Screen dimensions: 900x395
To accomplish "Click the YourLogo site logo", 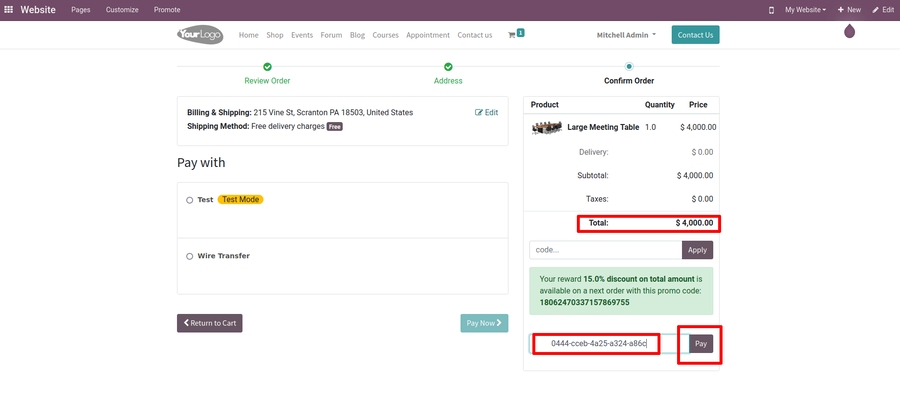I will coord(200,34).
